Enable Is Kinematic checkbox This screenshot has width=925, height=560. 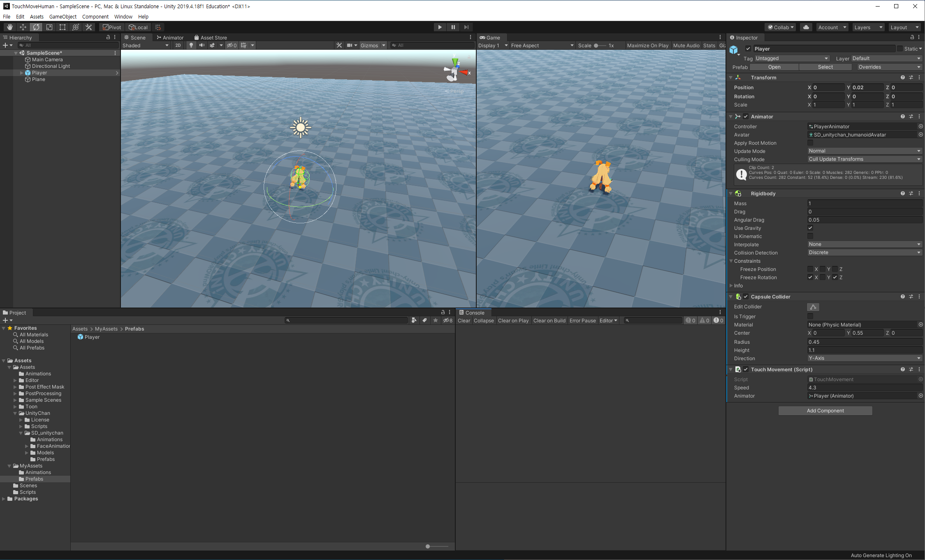tap(810, 236)
